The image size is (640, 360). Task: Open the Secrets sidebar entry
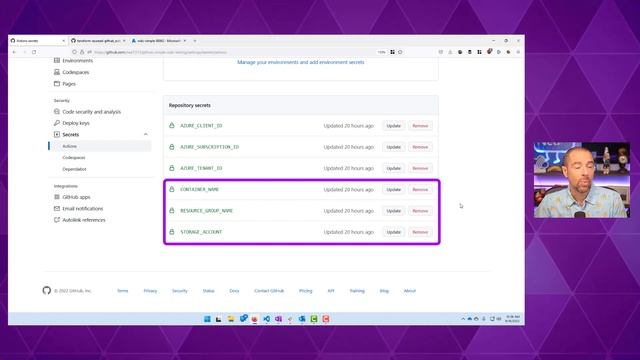click(x=71, y=134)
